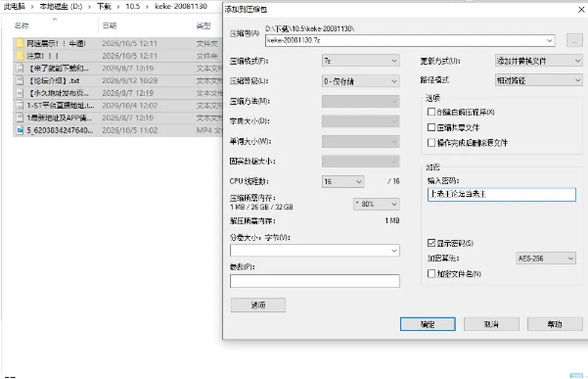This screenshot has height=379, width=588.
Task: Select the text file icon for 【论坛介绍】.txt
Action: coord(20,81)
